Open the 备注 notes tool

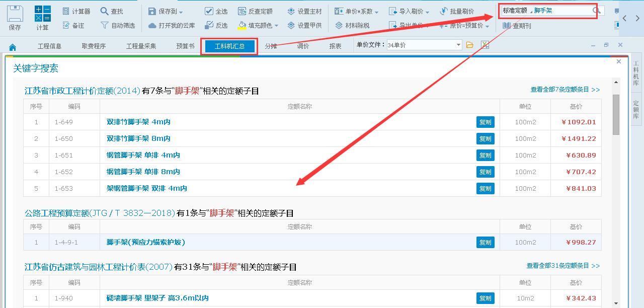(x=73, y=25)
